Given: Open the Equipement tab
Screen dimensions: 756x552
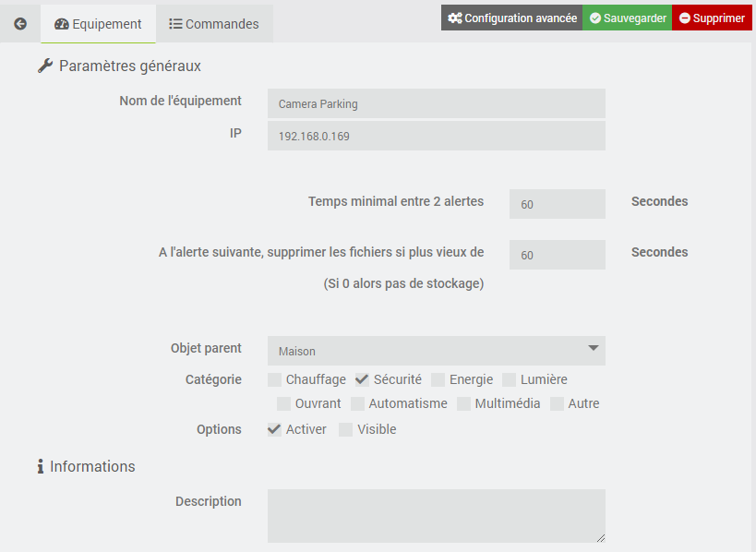Looking at the screenshot, I should pyautogui.click(x=98, y=24).
